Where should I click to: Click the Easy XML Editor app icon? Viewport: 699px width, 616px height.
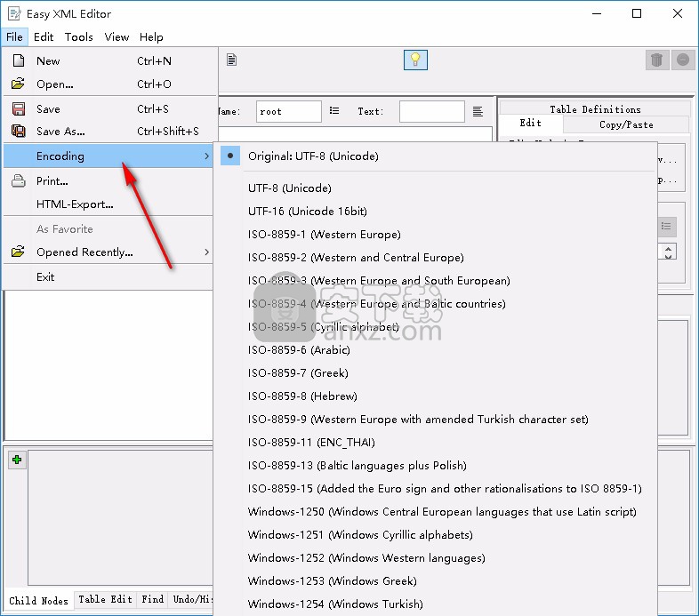coord(14,14)
